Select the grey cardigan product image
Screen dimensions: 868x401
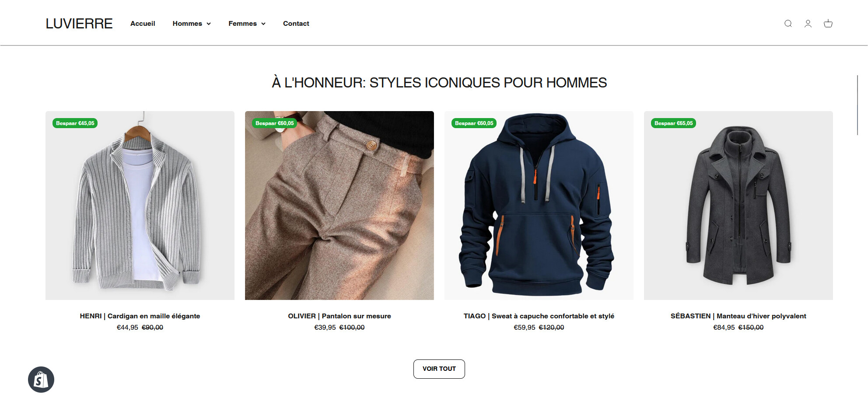140,206
